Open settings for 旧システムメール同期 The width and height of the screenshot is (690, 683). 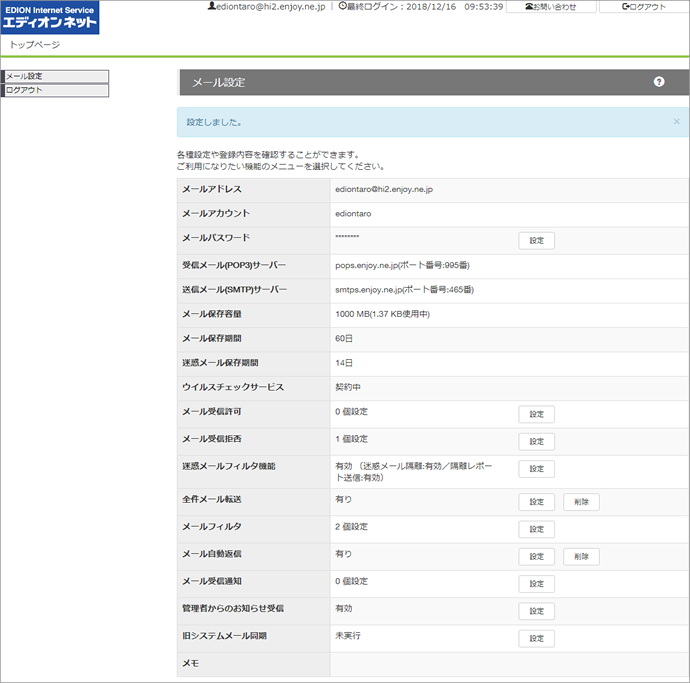pos(536,638)
